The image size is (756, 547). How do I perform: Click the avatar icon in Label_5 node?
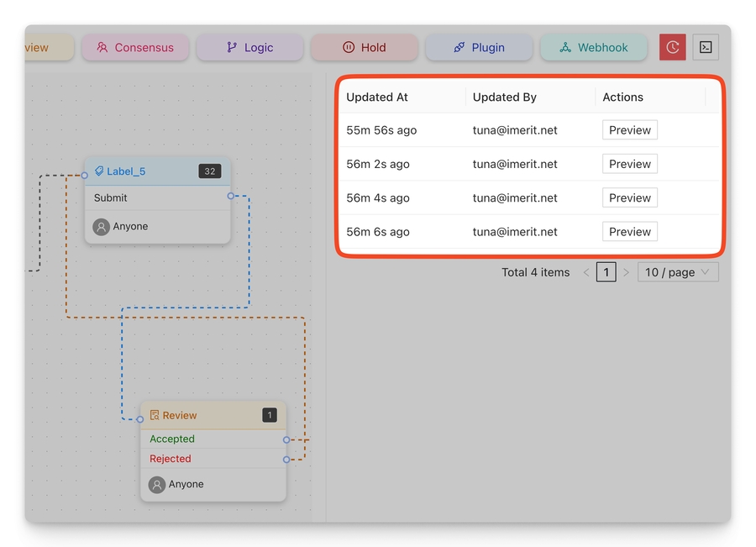click(102, 227)
